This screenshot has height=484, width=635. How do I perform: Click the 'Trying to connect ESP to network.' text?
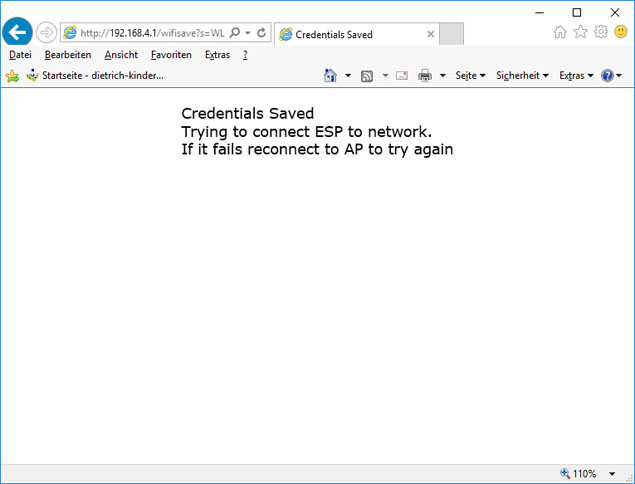(x=307, y=132)
